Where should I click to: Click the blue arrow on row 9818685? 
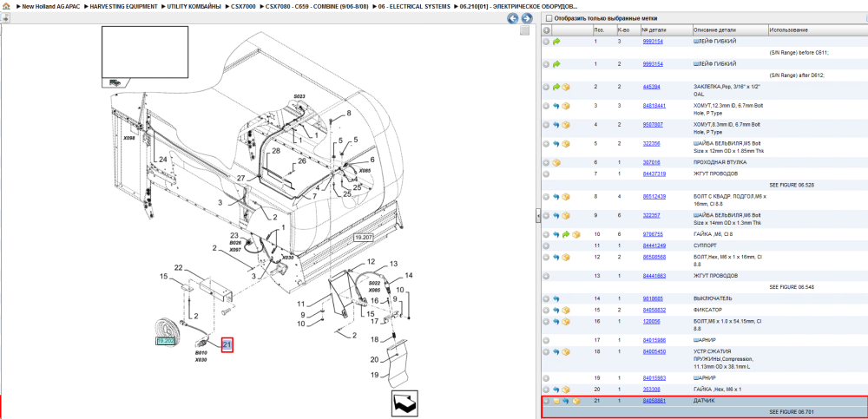[556, 298]
